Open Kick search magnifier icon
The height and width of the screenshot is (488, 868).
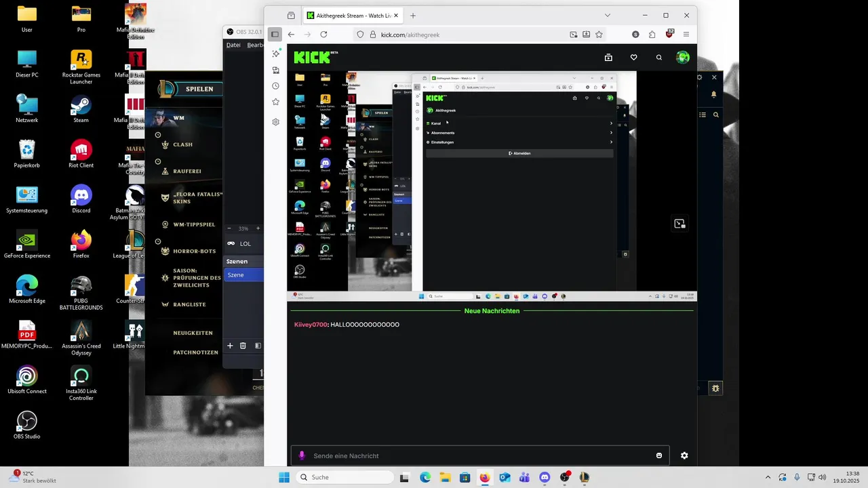658,58
